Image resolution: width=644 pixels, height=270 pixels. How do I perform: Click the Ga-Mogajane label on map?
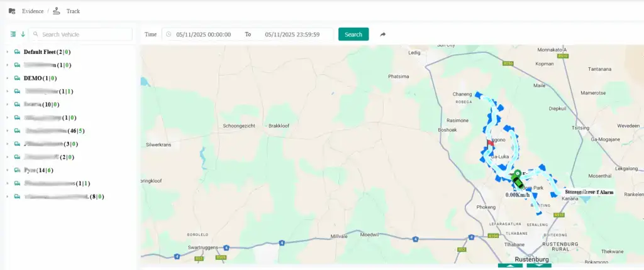pos(605,139)
